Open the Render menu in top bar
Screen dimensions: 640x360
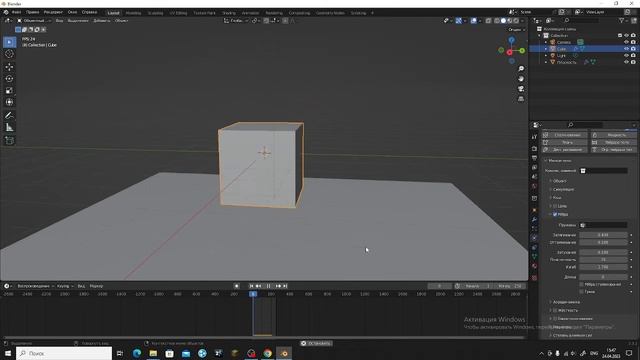(x=53, y=12)
